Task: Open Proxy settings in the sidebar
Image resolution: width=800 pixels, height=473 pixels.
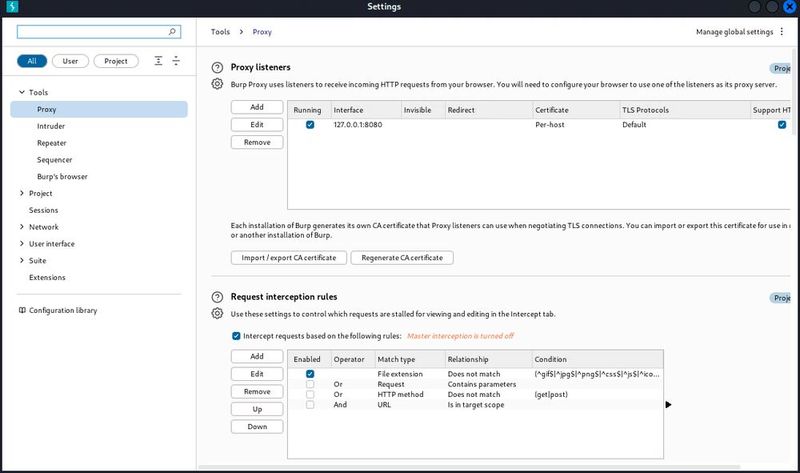Action: tap(99, 109)
